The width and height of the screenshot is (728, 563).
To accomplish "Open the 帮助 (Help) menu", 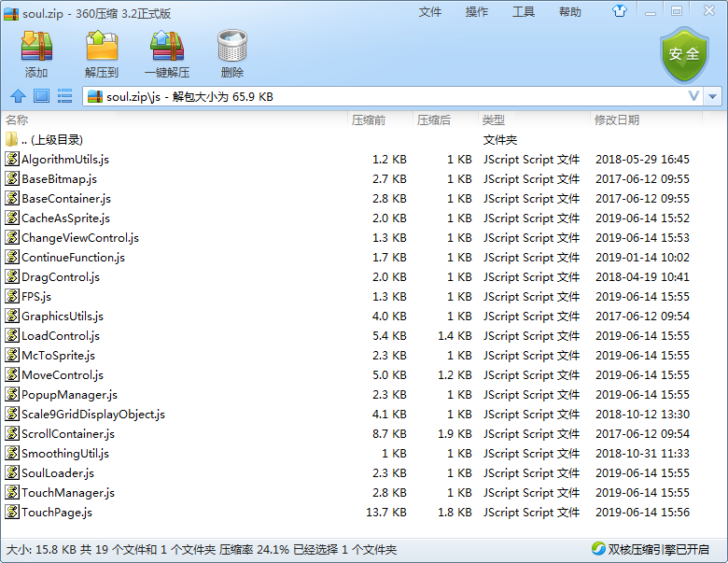I will click(569, 11).
